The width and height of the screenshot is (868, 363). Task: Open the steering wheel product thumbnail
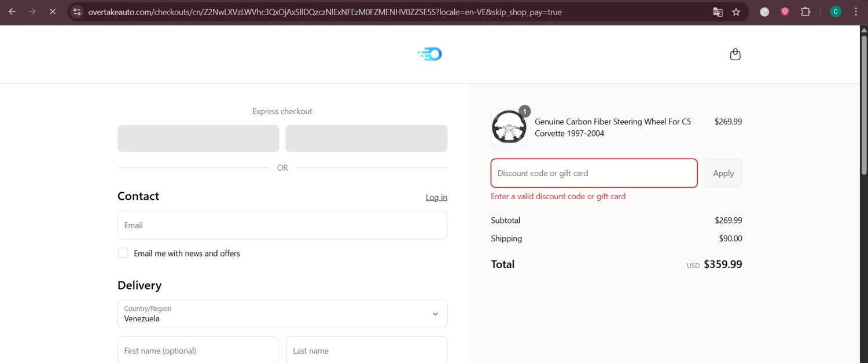509,127
